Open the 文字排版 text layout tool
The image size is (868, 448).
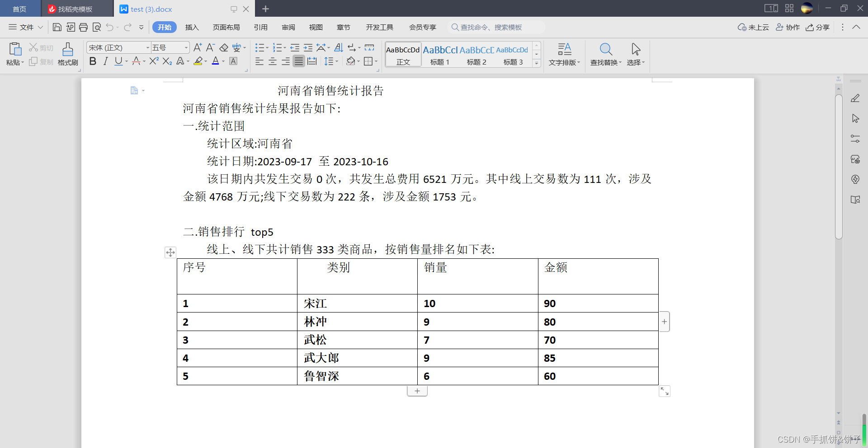[564, 53]
